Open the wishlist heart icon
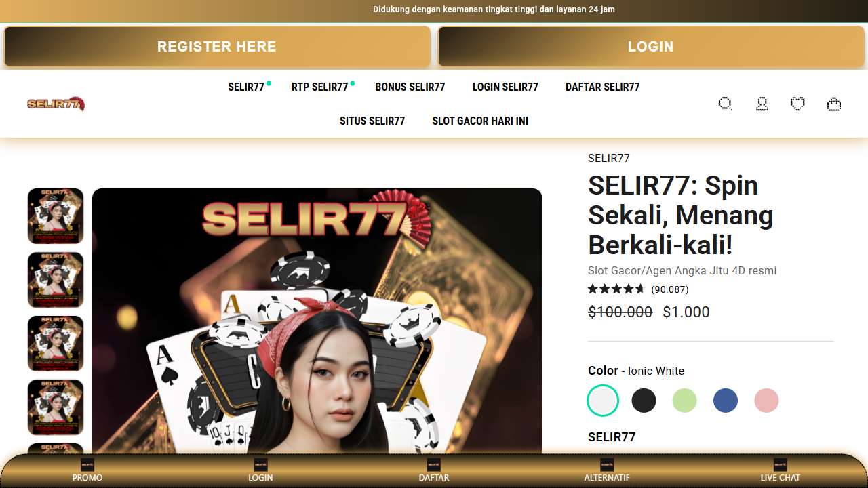This screenshot has height=488, width=868. (x=797, y=104)
